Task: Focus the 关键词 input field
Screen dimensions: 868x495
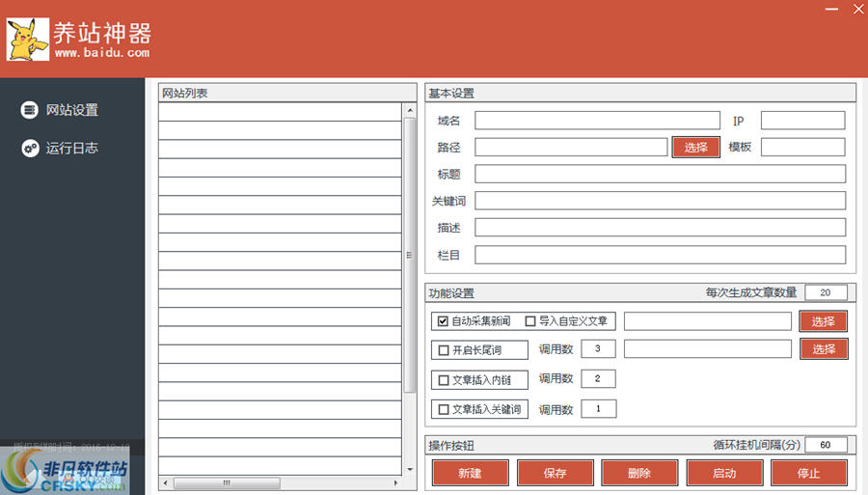Action: [661, 201]
